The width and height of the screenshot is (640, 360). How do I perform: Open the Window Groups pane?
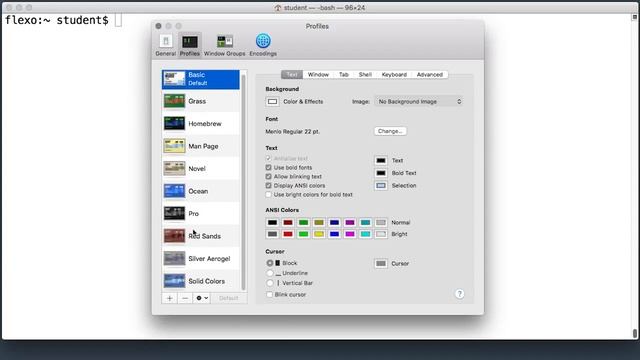[224, 45]
